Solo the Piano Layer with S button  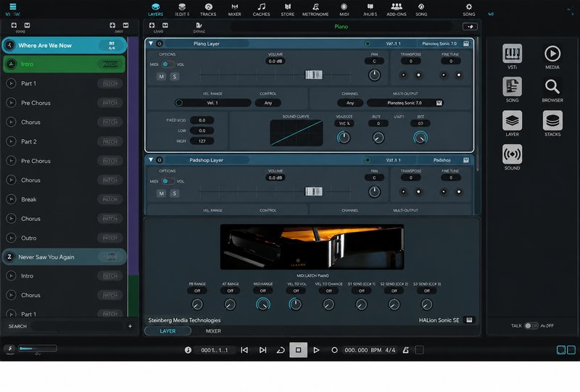[175, 77]
